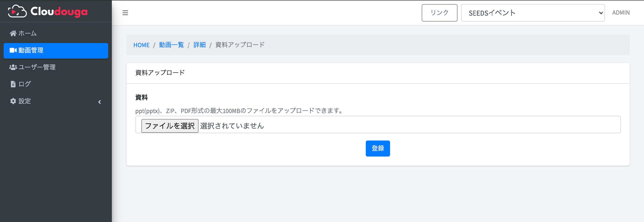644x222 pixels.
Task: Open 設定 in the sidebar
Action: [56, 101]
